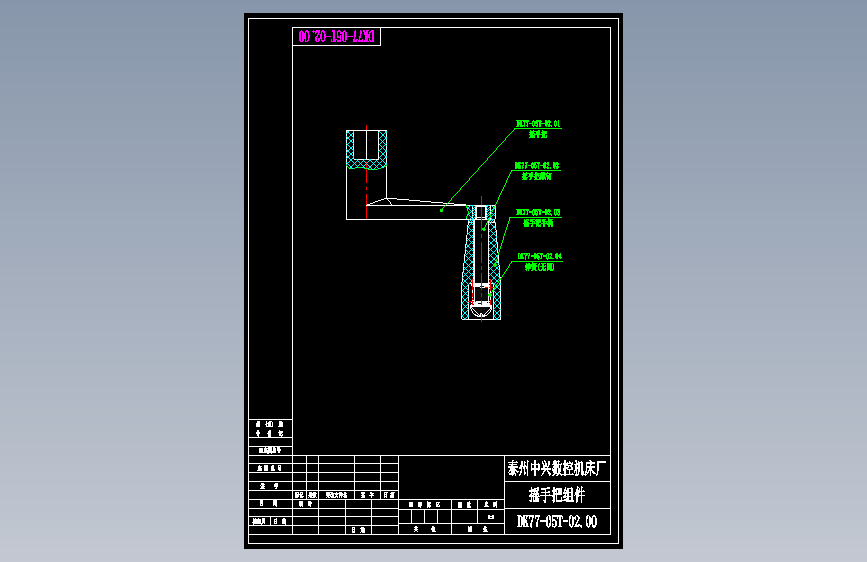Select the green DK77-05T-02.02 callout label
The image size is (867, 562).
point(537,166)
